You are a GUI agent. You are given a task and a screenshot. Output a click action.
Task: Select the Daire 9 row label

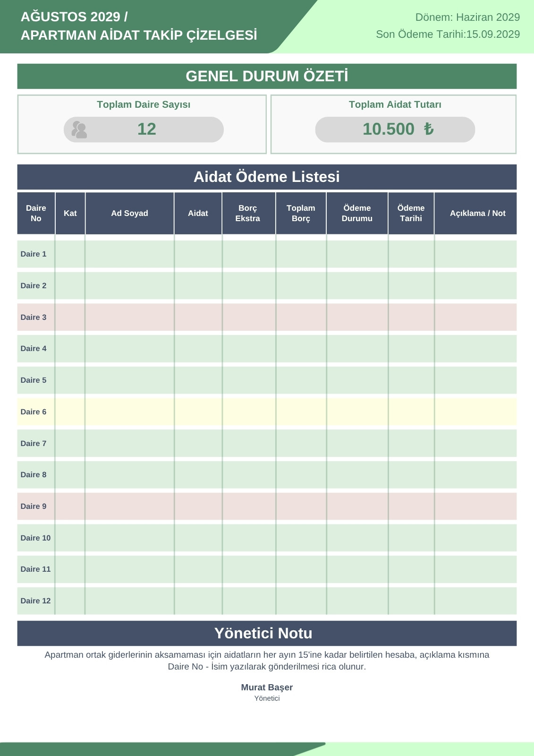click(34, 507)
